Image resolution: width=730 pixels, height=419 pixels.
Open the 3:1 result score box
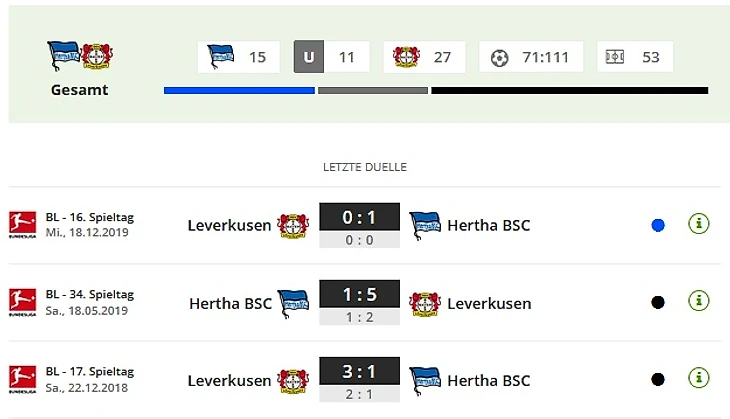[x=359, y=371]
